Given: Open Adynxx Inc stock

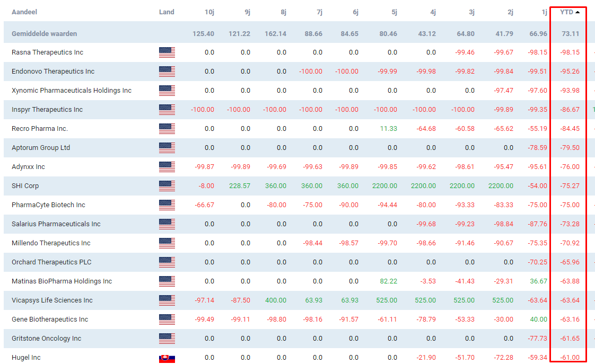Looking at the screenshot, I should (x=28, y=167).
